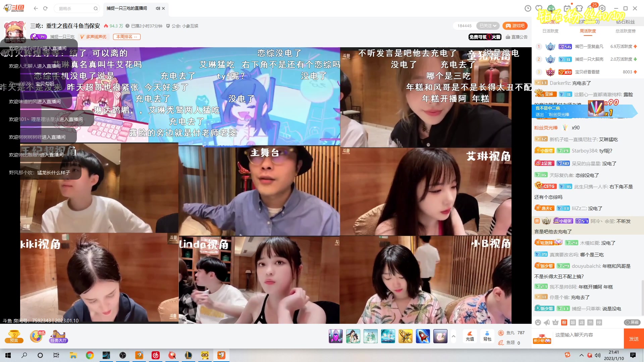Open the 抽奖 lottery feature
Screen dimensions: 644x362
[x=37, y=336]
